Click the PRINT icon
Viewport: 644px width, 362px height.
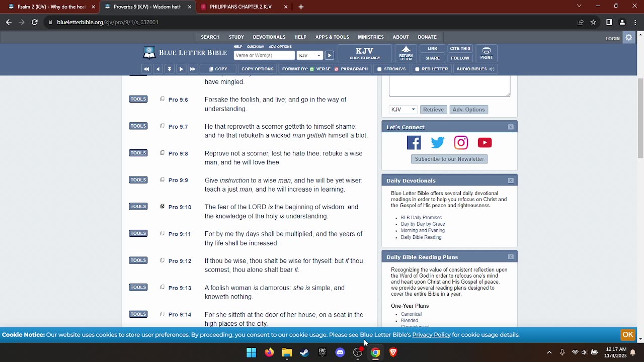487,53
